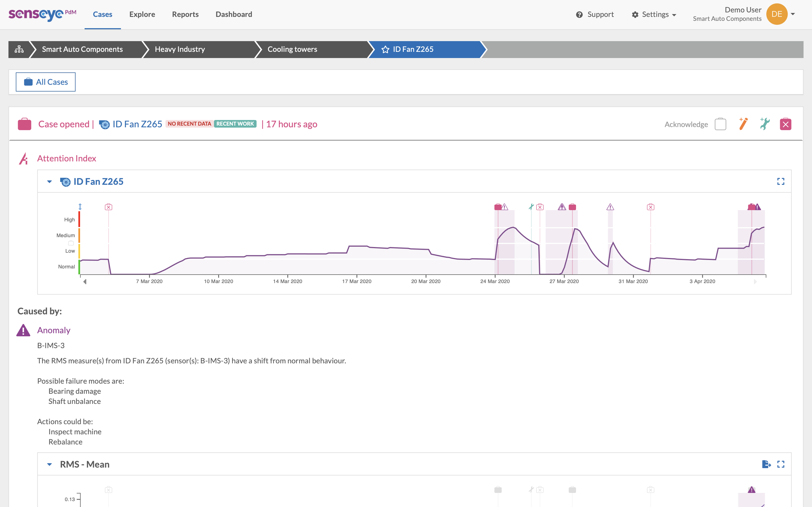Open the Dashboard tab

click(x=233, y=14)
